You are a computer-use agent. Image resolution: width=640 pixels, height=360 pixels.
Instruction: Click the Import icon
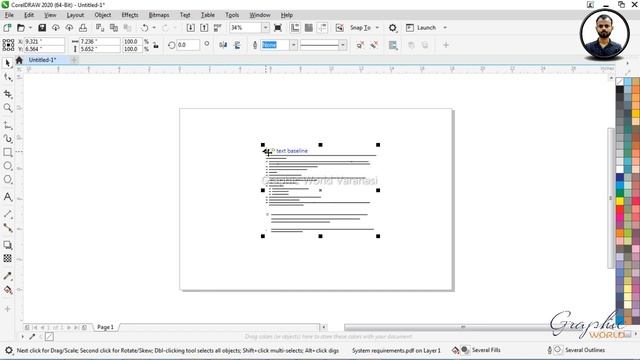click(x=190, y=28)
